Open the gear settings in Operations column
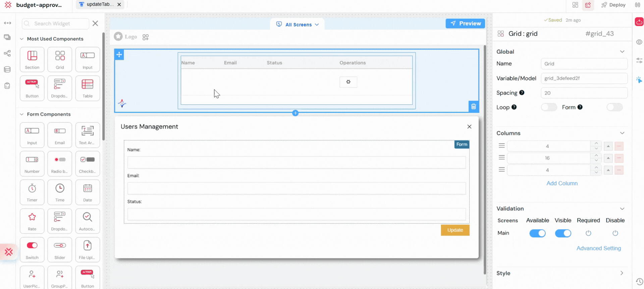The height and width of the screenshot is (289, 644). [x=348, y=82]
